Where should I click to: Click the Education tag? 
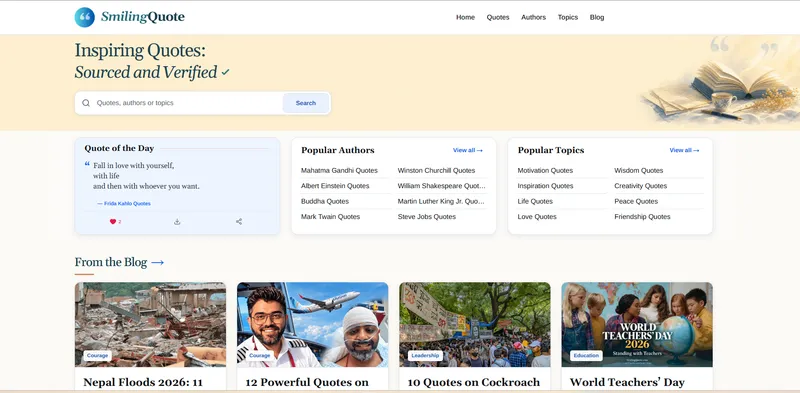pyautogui.click(x=586, y=355)
